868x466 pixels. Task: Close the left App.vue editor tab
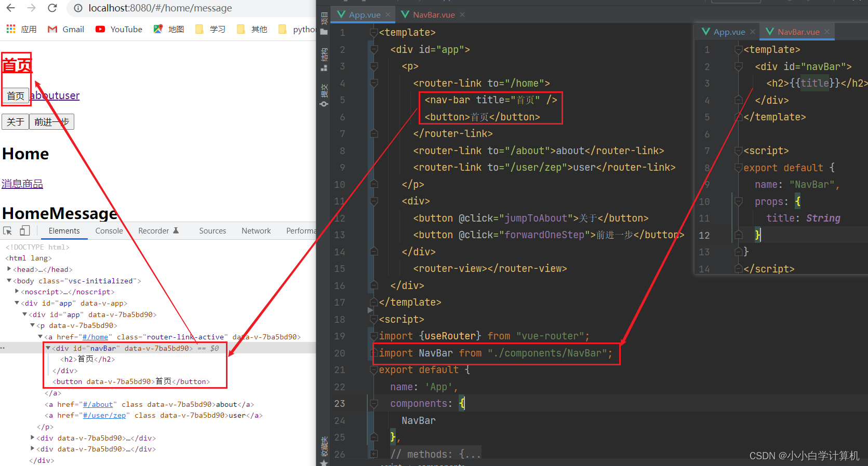(388, 15)
